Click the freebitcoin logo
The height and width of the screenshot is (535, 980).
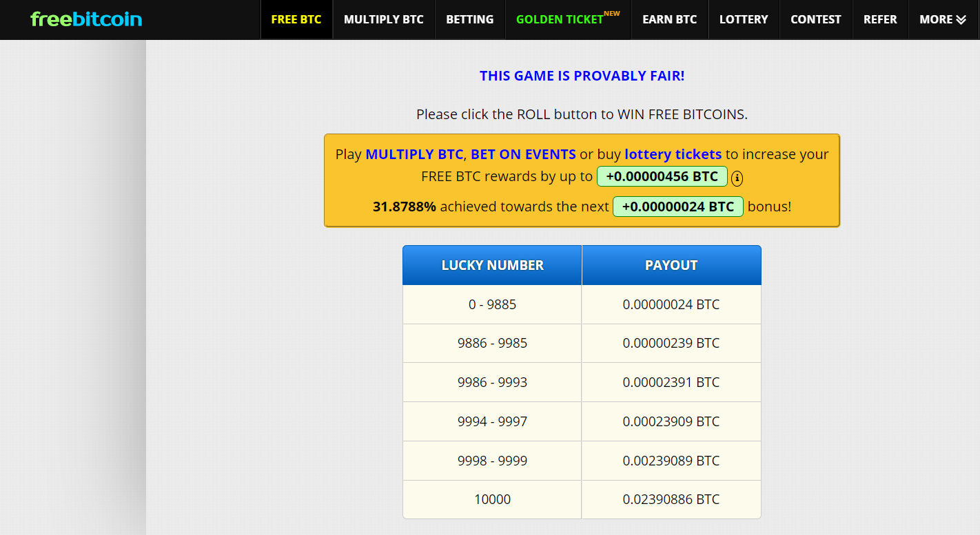[x=86, y=19]
